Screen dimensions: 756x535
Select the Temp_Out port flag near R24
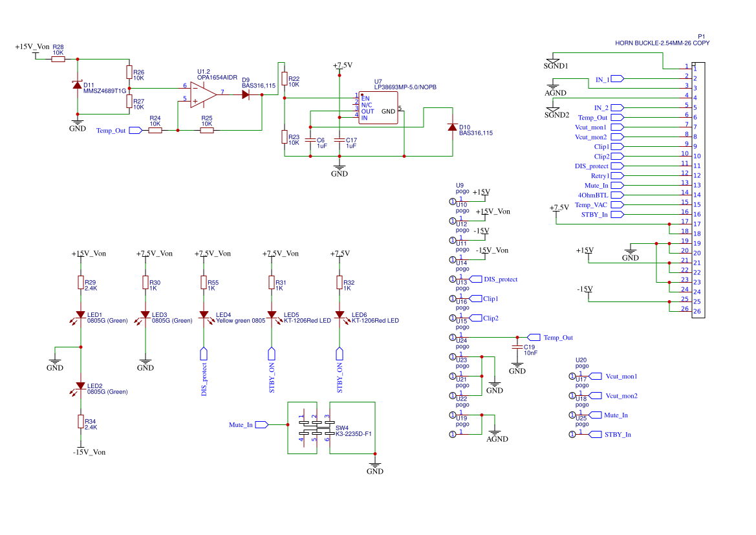pyautogui.click(x=135, y=130)
